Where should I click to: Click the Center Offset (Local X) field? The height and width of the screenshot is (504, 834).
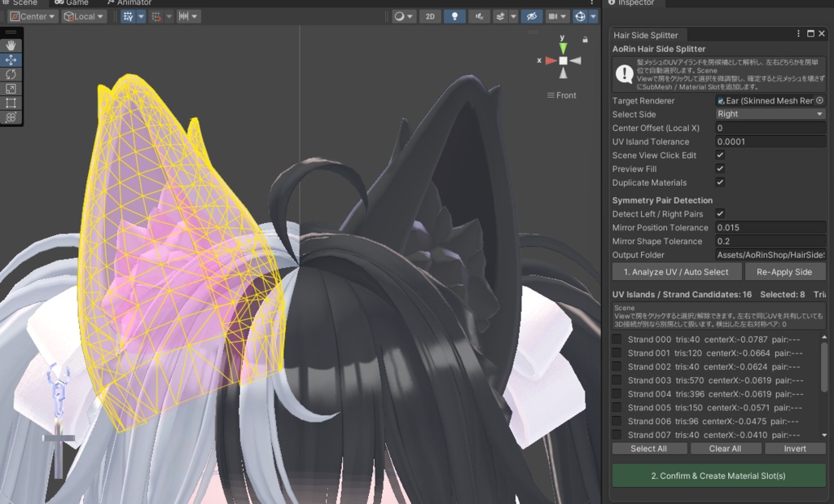tap(770, 128)
